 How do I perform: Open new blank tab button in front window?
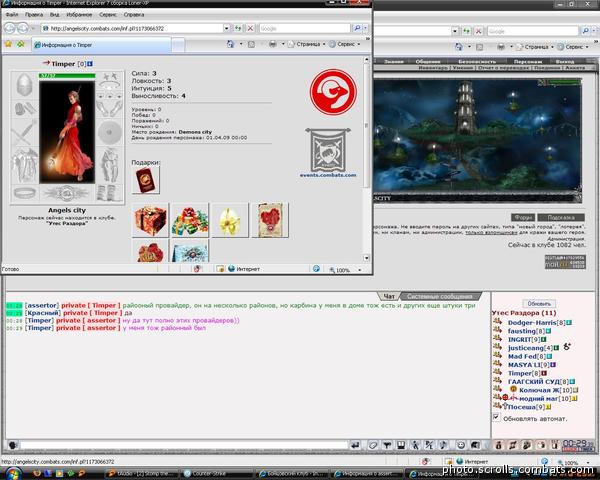(x=178, y=45)
